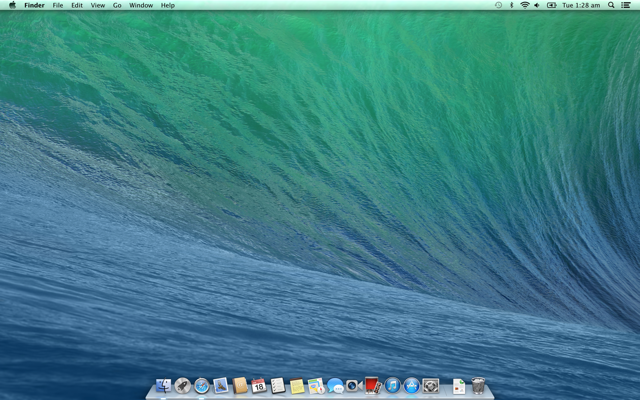Open Mail stamp icon in Dock
640x400 pixels.
tap(221, 385)
